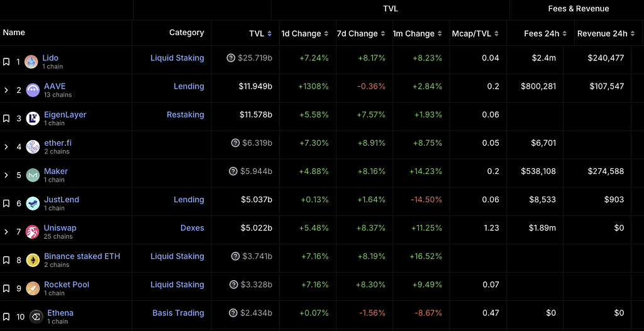Viewport: 644px width, 331px height.
Task: Expand the Maker protocol row
Action: (6, 175)
